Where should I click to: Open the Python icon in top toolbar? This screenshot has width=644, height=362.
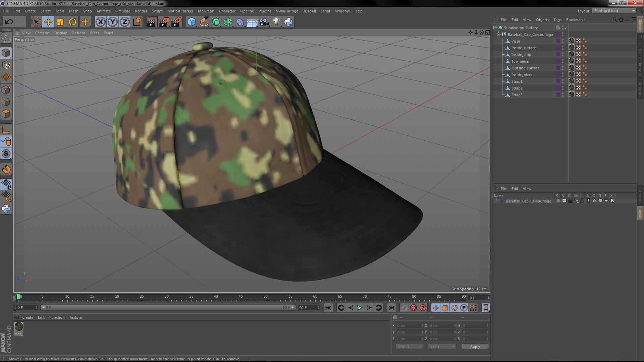click(288, 22)
